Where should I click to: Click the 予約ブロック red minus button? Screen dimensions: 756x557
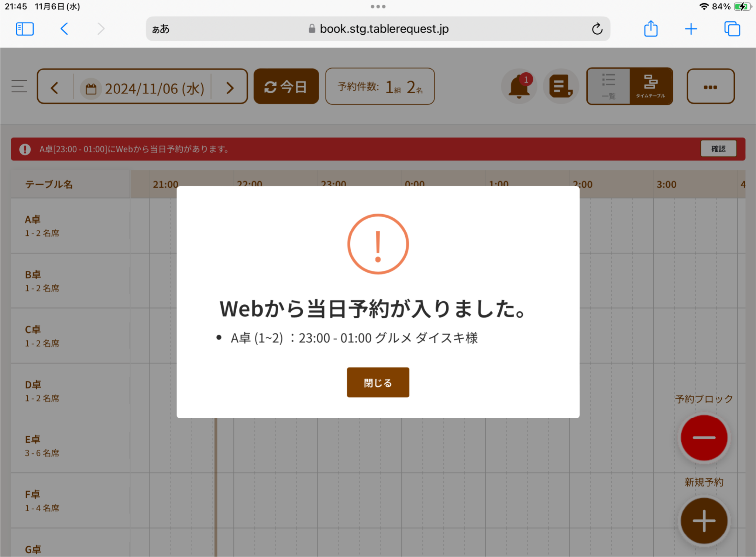pyautogui.click(x=704, y=437)
